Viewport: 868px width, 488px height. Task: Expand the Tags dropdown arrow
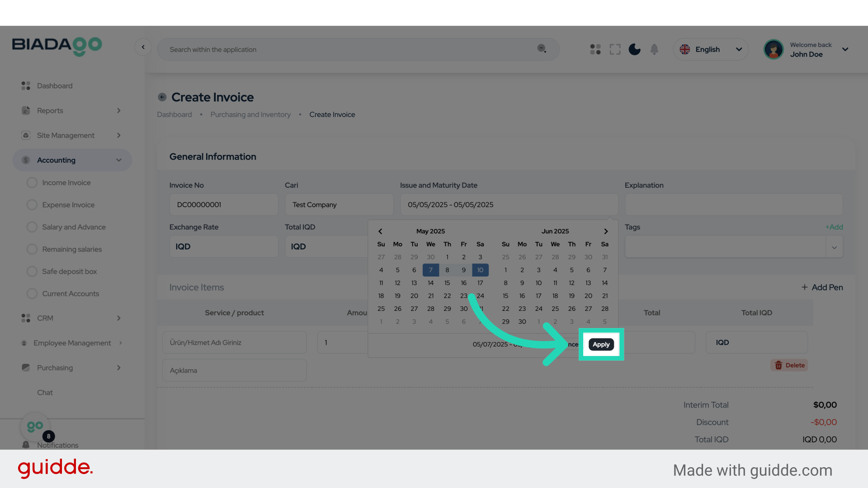[x=834, y=247]
